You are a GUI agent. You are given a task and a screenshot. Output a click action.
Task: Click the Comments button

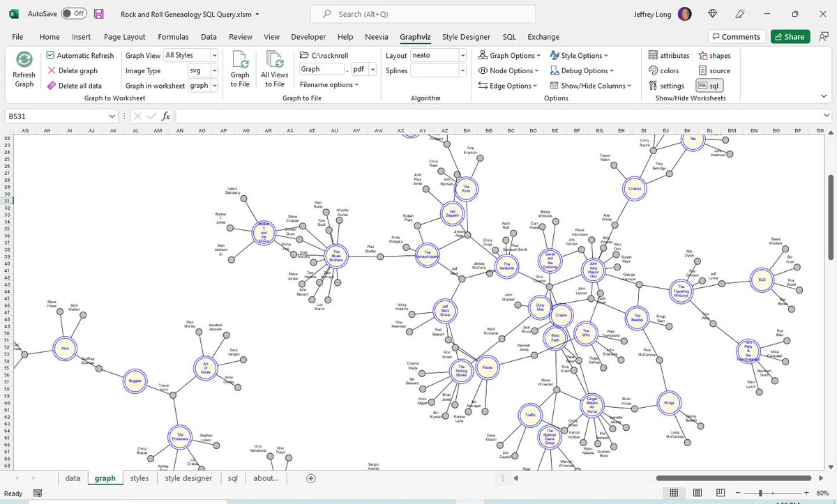coord(736,37)
